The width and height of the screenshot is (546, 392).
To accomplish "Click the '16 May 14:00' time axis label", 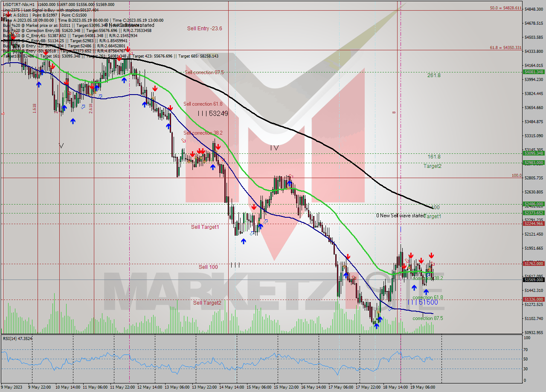I will click(x=314, y=387).
